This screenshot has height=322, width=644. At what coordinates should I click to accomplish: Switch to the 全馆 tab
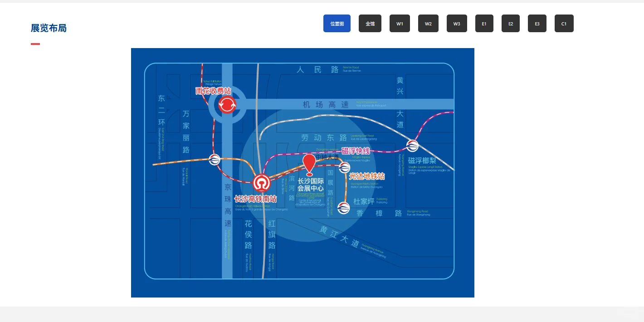(370, 24)
